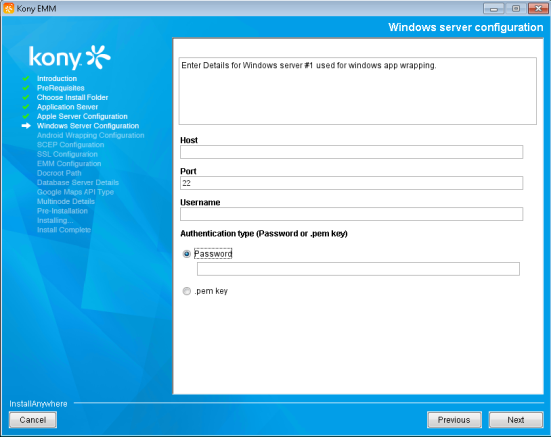Click the Password text field

click(358, 269)
